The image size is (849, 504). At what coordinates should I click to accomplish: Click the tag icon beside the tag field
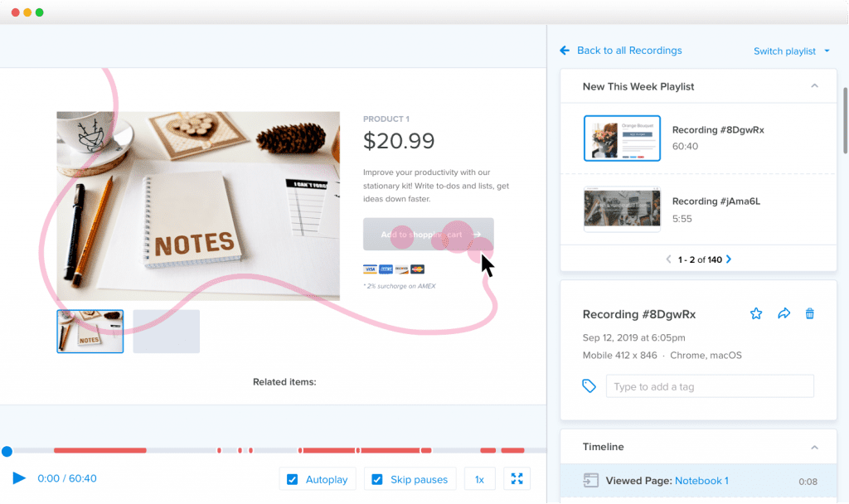click(589, 385)
